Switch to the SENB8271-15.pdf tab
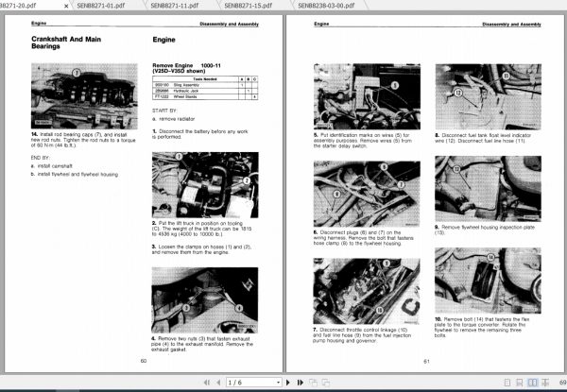This screenshot has height=392, width=567. [x=249, y=6]
